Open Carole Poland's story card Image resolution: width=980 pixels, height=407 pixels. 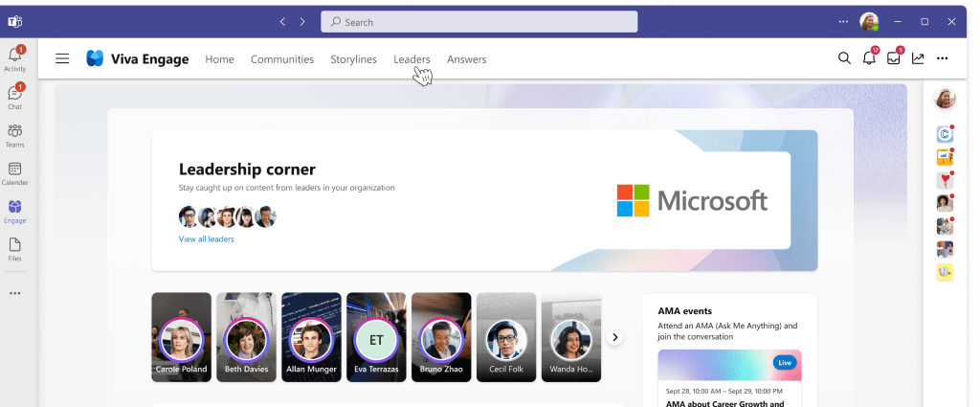pos(181,337)
